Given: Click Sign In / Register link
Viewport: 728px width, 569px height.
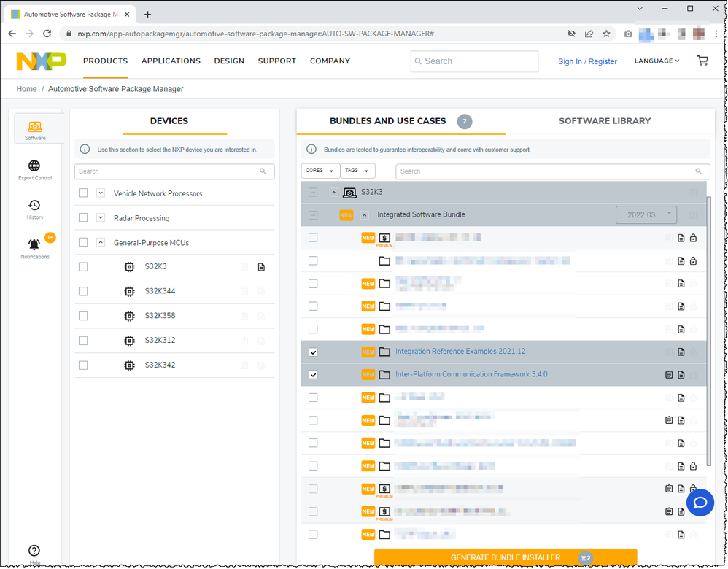Looking at the screenshot, I should [587, 61].
